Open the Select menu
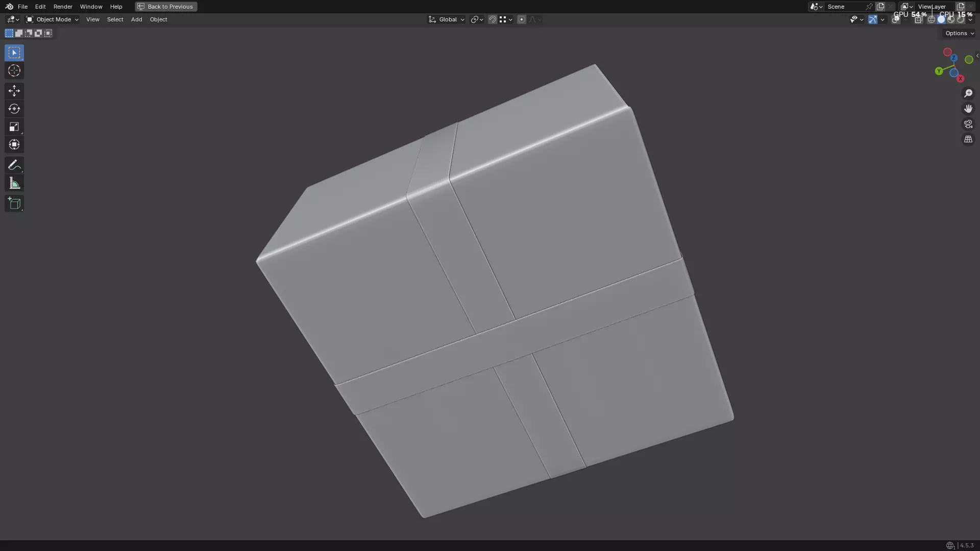 (115, 19)
